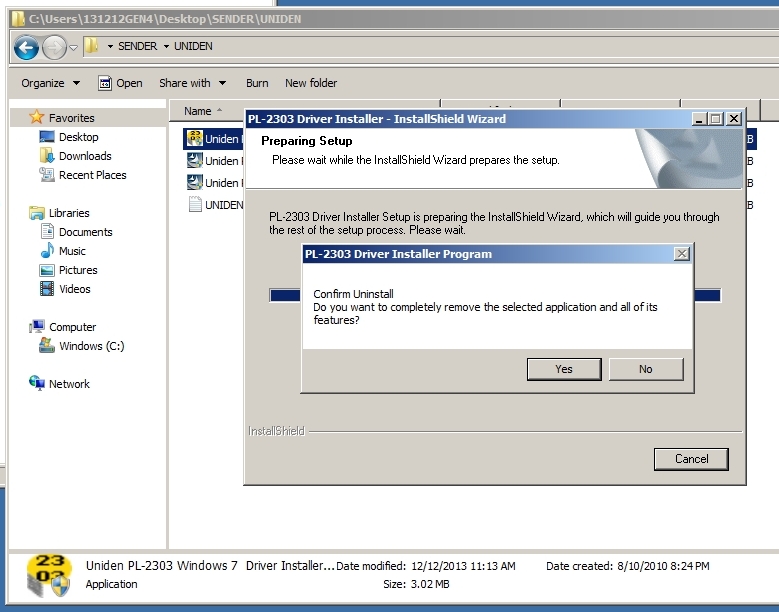The width and height of the screenshot is (779, 612).
Task: Open the Organize dropdown menu
Action: point(49,83)
